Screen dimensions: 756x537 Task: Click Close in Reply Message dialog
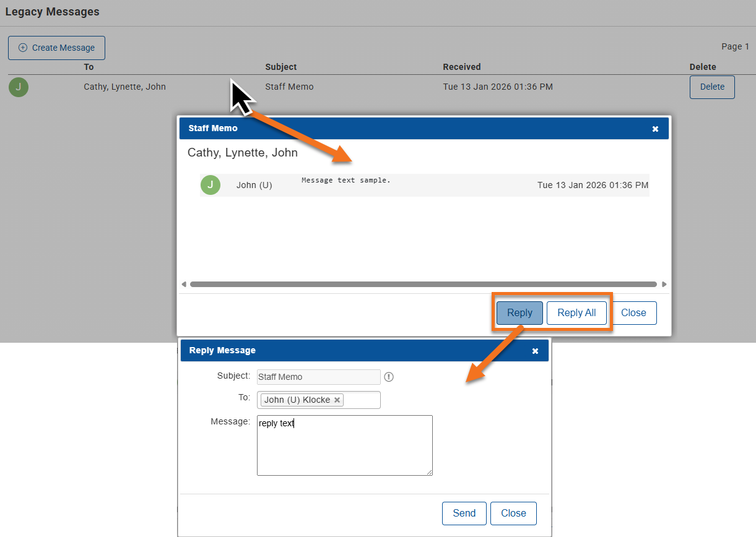(513, 513)
